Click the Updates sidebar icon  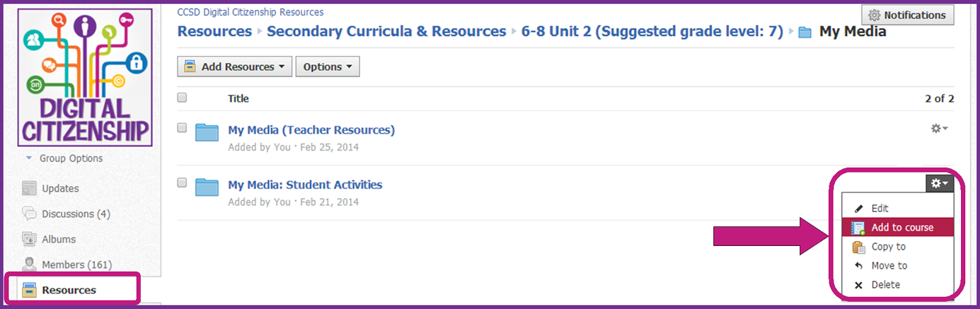click(29, 188)
